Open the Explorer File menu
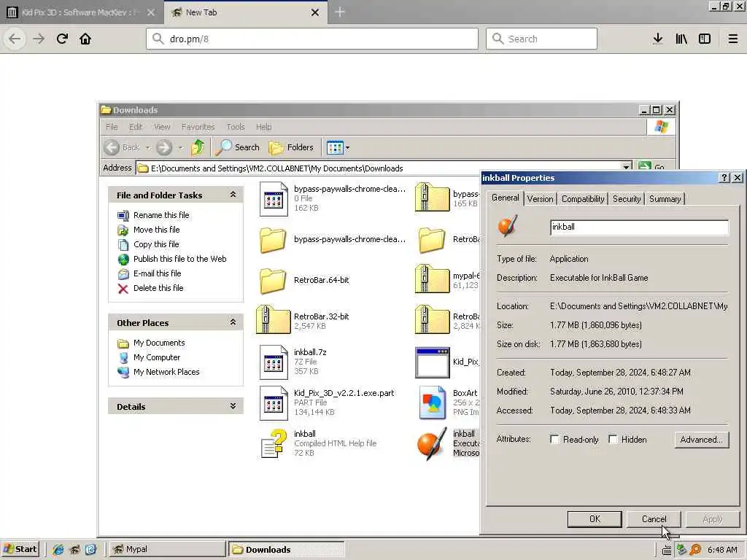The height and width of the screenshot is (560, 747). coord(112,127)
